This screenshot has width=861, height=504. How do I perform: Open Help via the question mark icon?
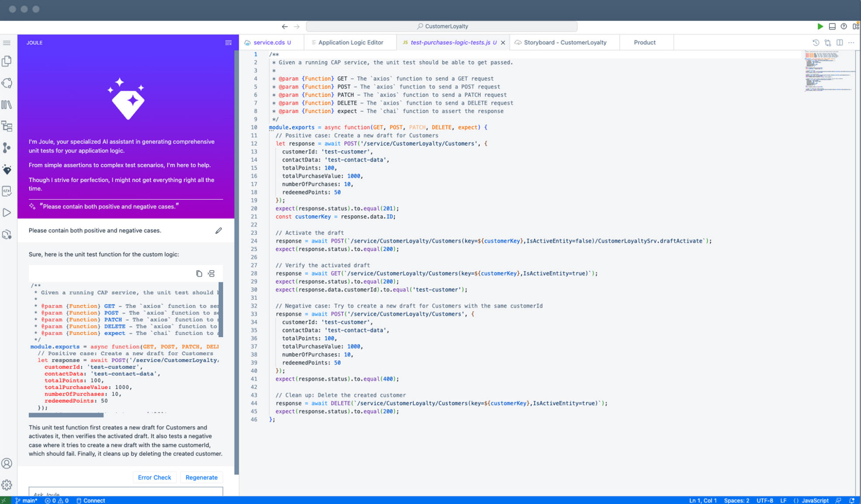click(844, 26)
